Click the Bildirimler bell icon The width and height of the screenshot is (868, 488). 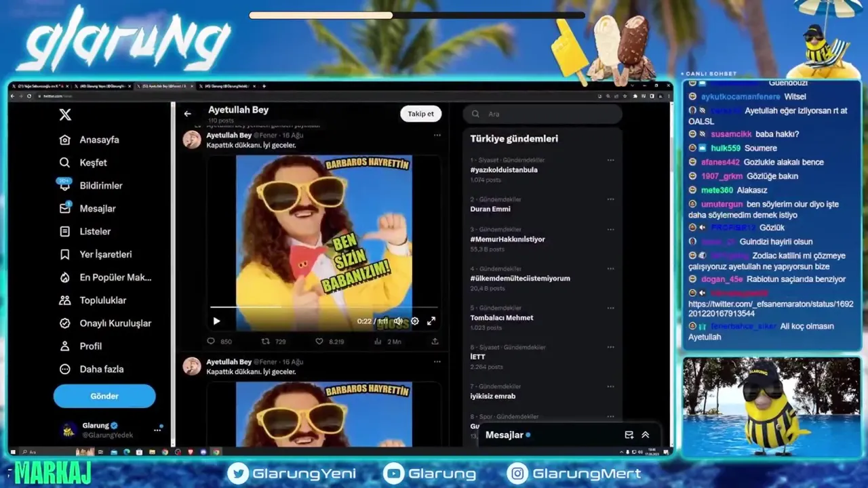(x=65, y=186)
